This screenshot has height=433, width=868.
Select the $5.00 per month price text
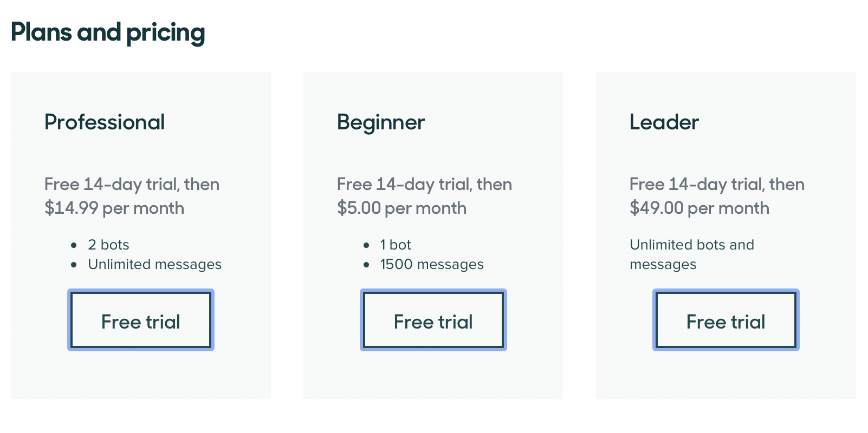[401, 208]
